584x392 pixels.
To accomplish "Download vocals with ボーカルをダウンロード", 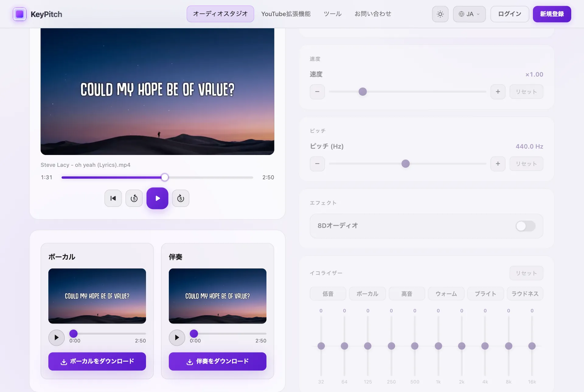I will 97,361.
